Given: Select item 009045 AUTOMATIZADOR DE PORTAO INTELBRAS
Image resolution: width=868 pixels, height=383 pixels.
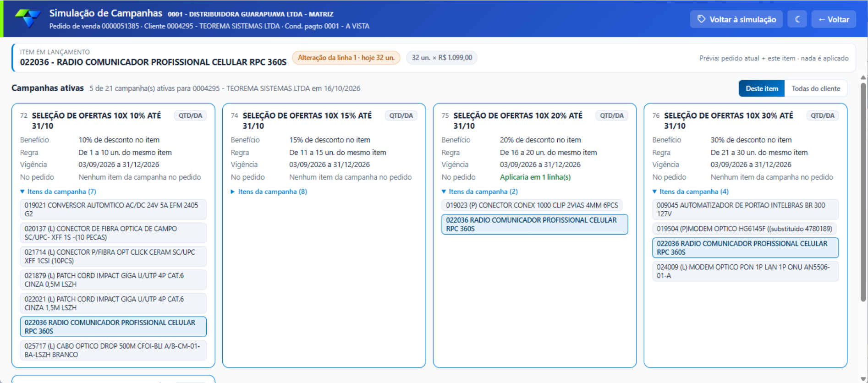Looking at the screenshot, I should click(746, 209).
